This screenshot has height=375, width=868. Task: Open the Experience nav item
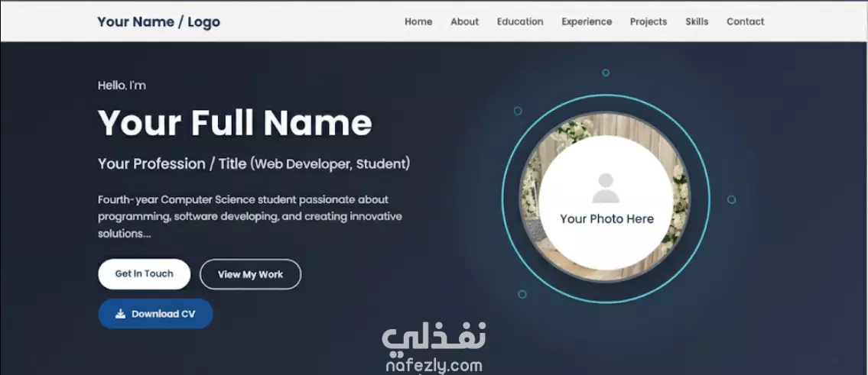pyautogui.click(x=587, y=21)
